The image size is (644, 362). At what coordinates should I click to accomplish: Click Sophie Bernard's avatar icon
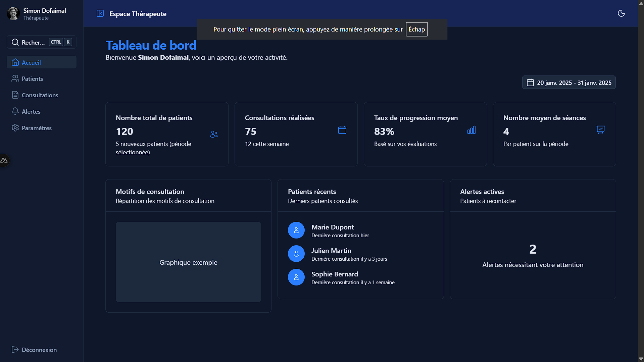point(296,277)
